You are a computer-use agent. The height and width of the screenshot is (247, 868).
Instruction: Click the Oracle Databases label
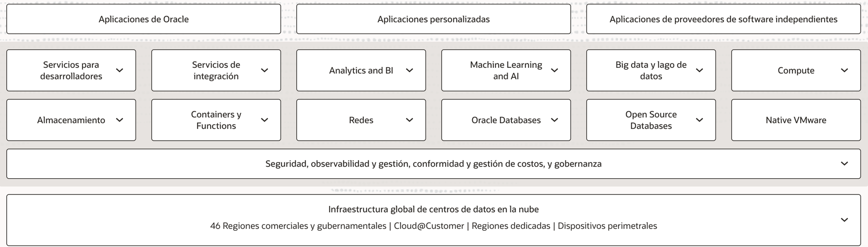tap(506, 120)
